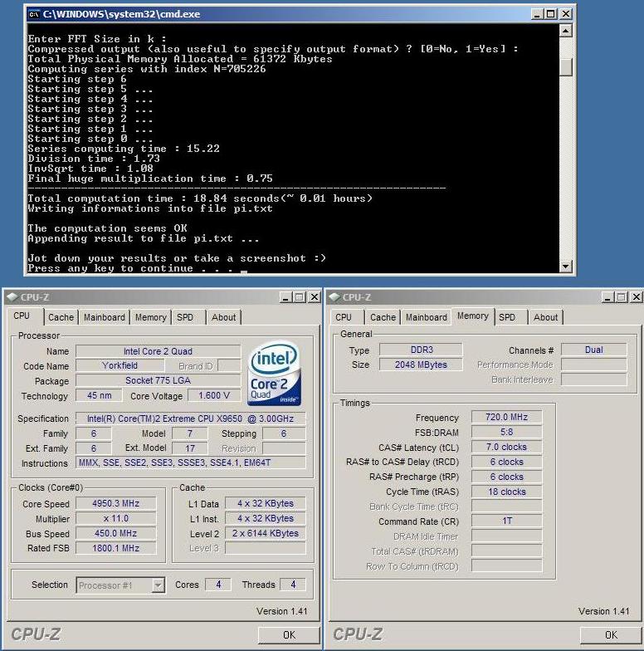This screenshot has width=644, height=651.
Task: Click the line 'The computation seems OK'
Action: point(108,228)
